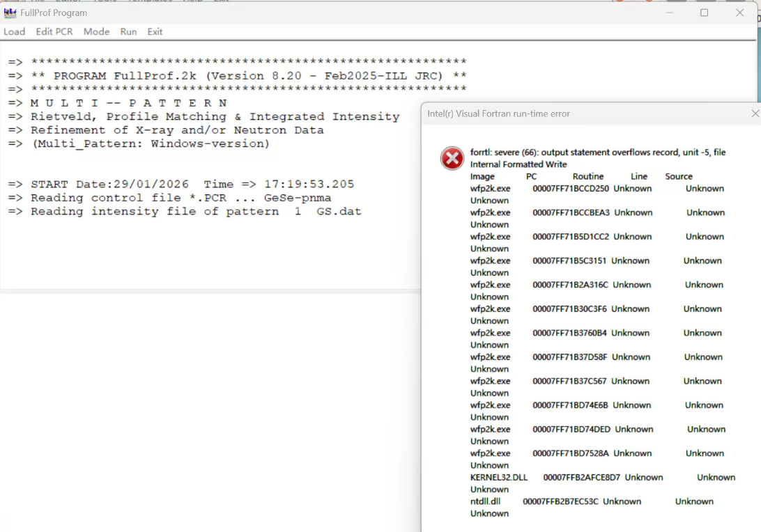Screen dimensions: 761x532
Task: Open the Load menu
Action: pos(15,31)
